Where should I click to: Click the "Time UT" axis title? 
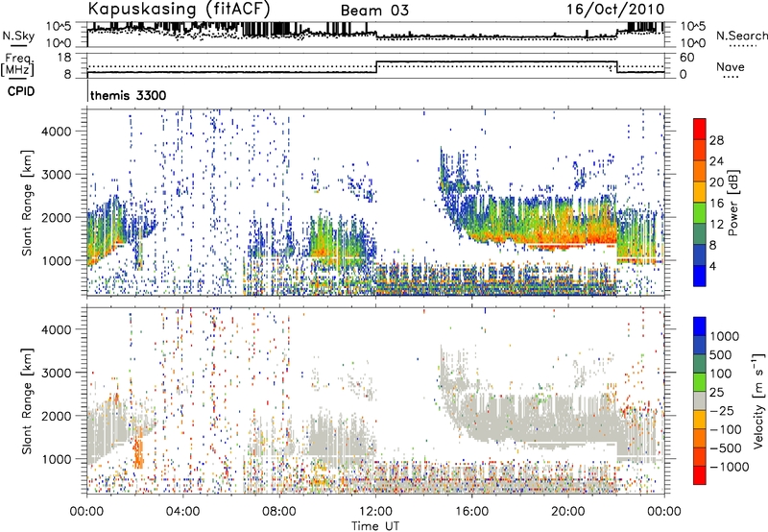375,526
